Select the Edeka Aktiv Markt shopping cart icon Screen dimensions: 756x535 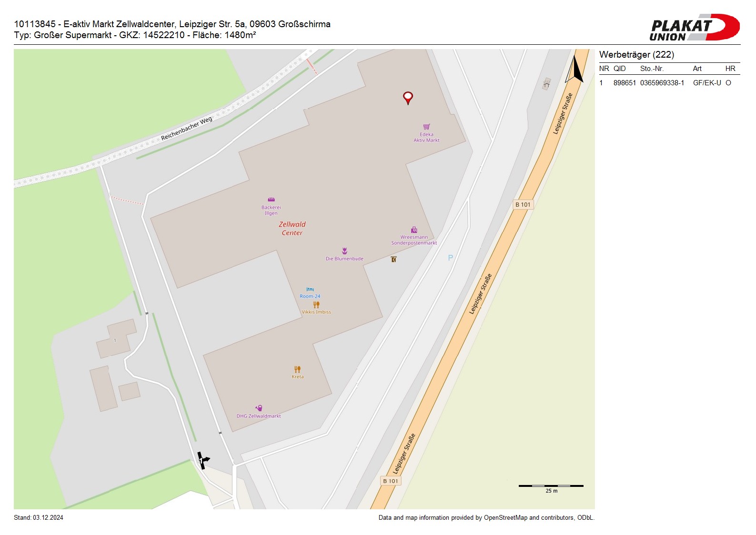426,127
